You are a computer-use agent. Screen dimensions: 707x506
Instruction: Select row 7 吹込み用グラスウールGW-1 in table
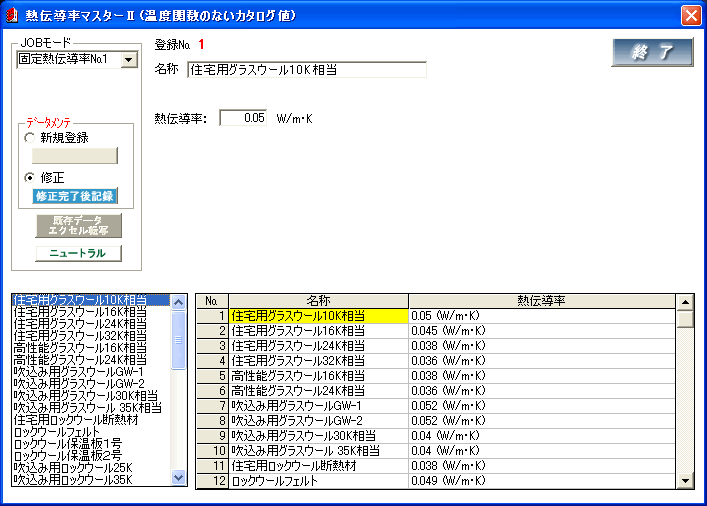pyautogui.click(x=318, y=406)
